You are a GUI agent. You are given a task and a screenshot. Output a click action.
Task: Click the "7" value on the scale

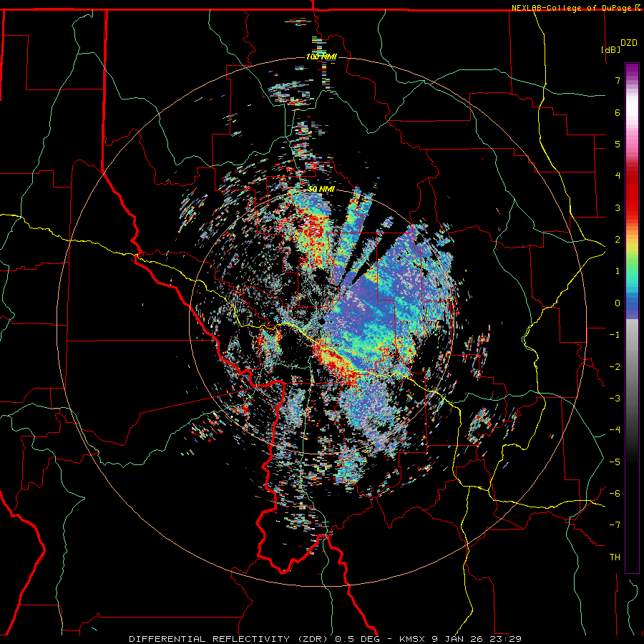click(618, 80)
